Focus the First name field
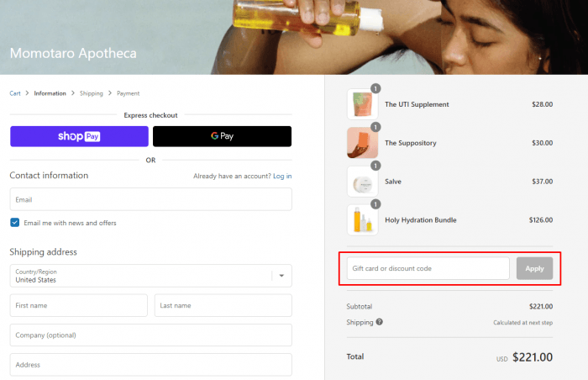588x380 pixels. [79, 305]
